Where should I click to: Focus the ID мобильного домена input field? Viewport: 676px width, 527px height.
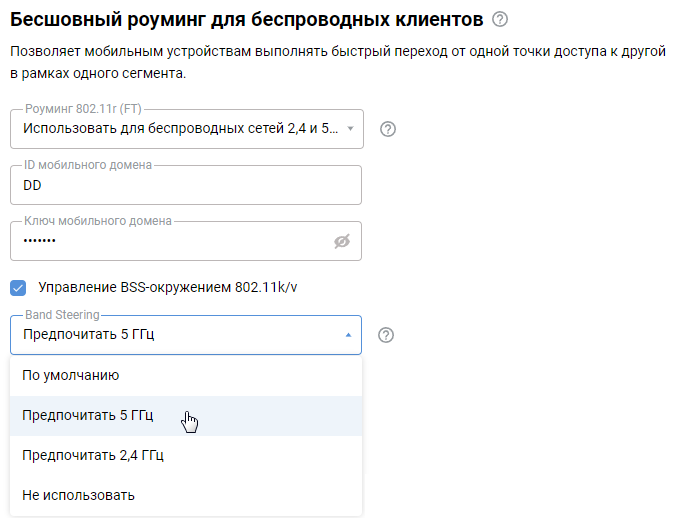(x=185, y=185)
